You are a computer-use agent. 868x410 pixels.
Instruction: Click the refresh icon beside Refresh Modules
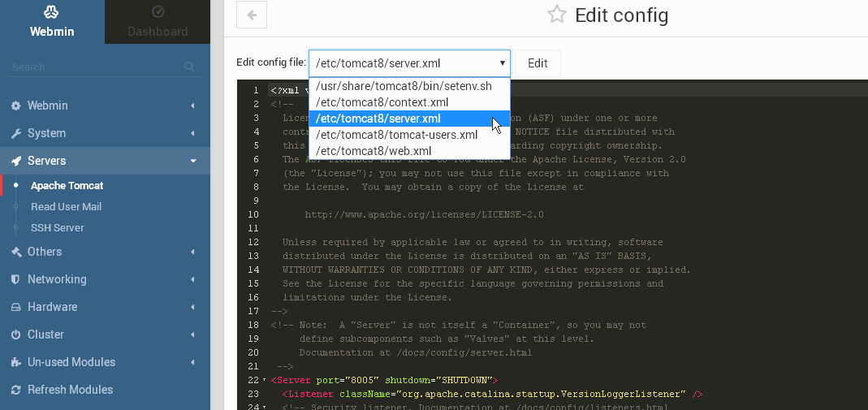pyautogui.click(x=16, y=390)
